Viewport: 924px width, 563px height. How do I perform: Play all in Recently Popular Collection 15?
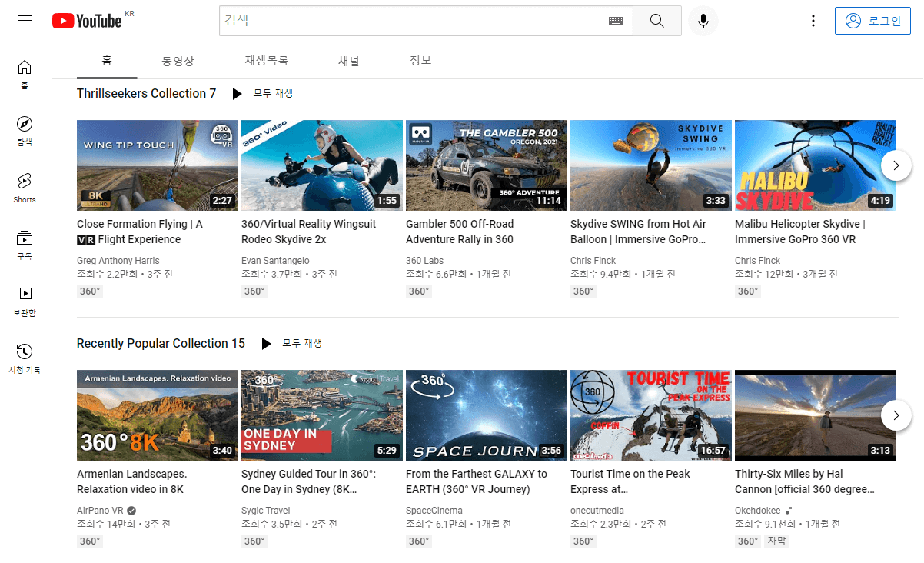tap(291, 343)
